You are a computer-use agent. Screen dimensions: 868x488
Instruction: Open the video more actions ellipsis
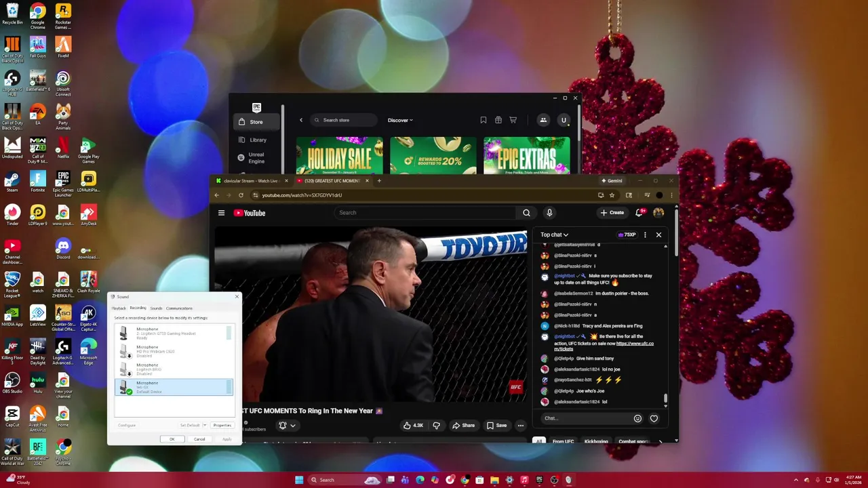click(521, 426)
